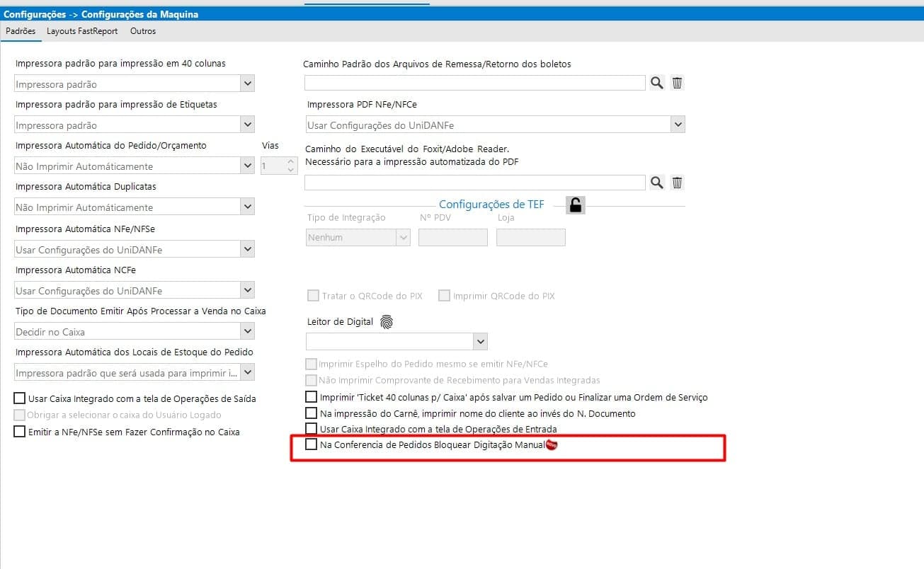Click Obrigar a selecionar o caixa do Usuário Logado checkbox

pos(20,415)
